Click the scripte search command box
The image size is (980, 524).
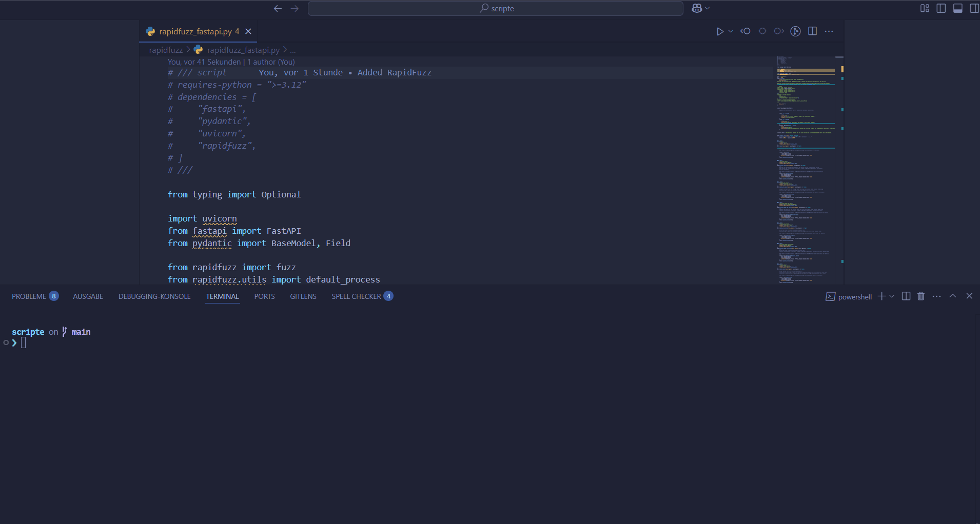point(496,8)
